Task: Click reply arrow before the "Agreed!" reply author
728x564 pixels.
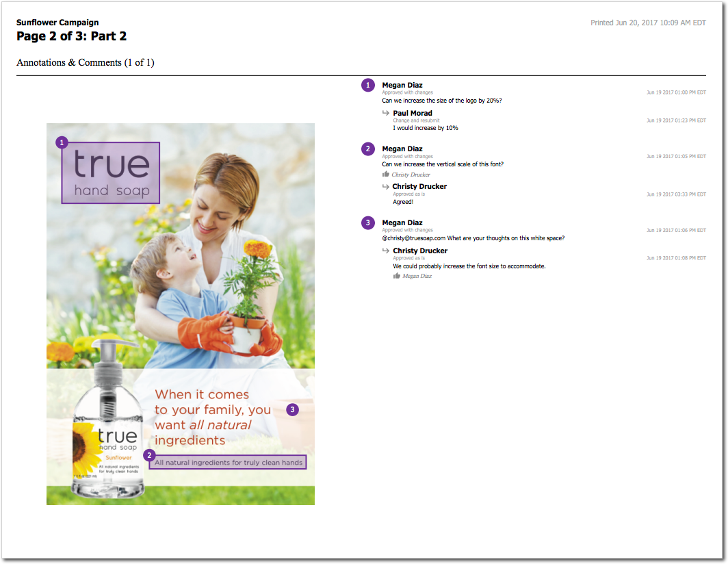Action: [386, 186]
